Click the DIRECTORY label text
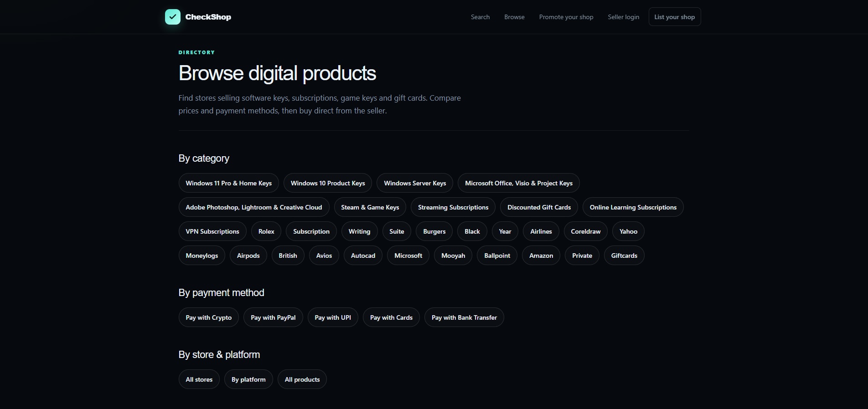Image resolution: width=868 pixels, height=409 pixels. pos(196,52)
